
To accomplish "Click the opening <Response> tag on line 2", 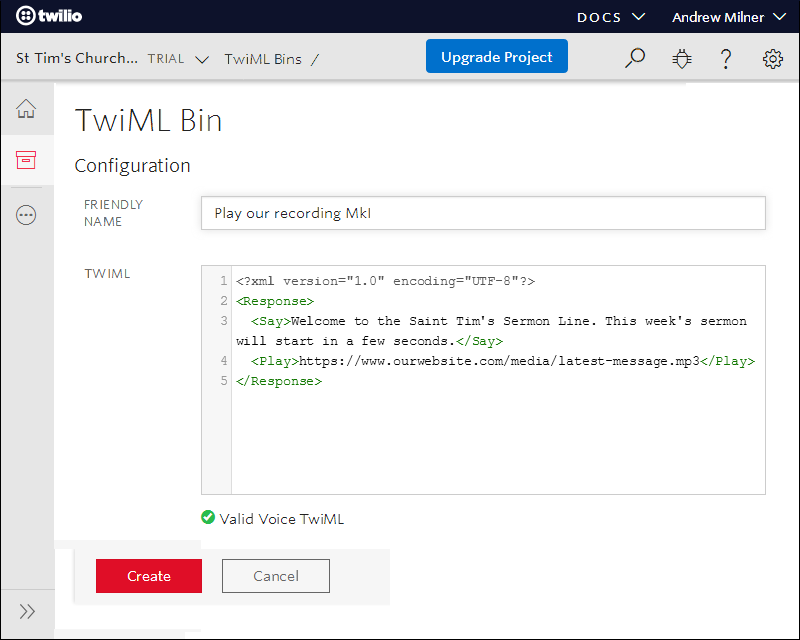I will coord(274,301).
